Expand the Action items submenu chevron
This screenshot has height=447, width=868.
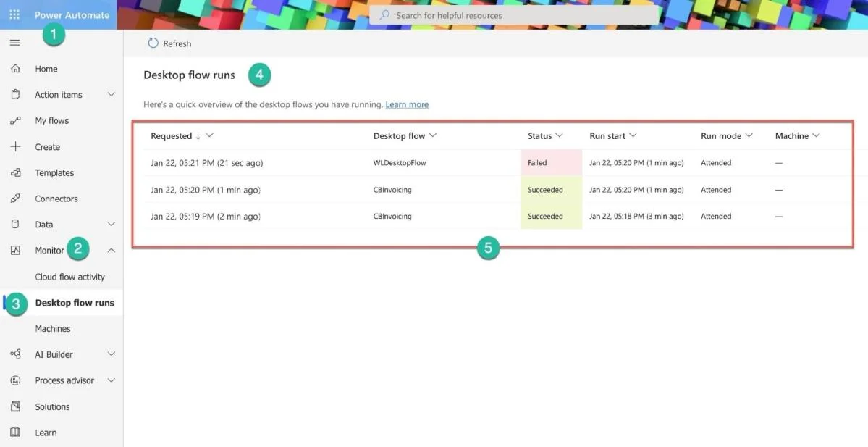click(111, 95)
